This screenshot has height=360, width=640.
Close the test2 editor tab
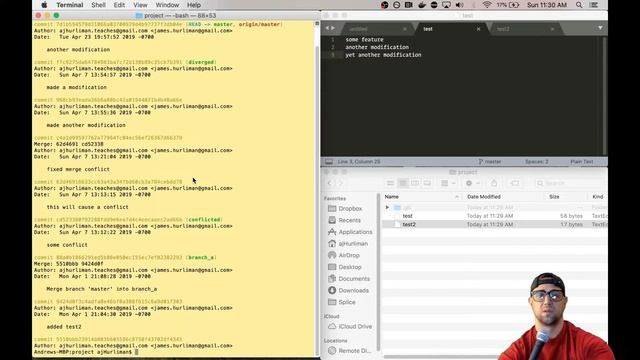click(x=552, y=29)
